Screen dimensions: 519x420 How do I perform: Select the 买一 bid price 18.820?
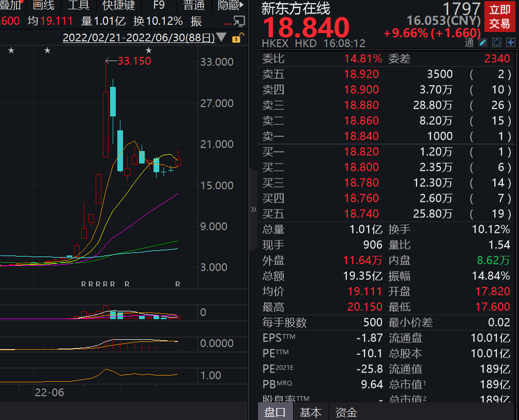click(361, 152)
